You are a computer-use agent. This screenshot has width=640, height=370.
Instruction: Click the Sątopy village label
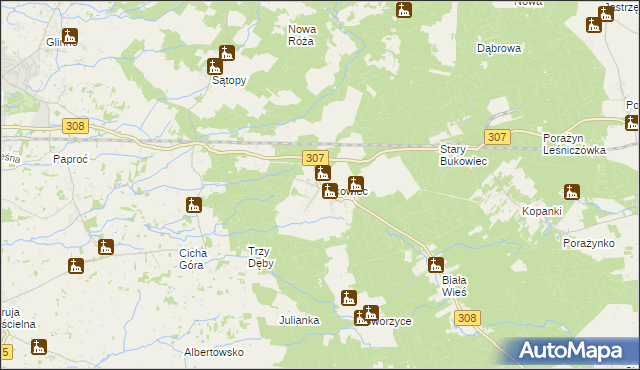pos(229,81)
